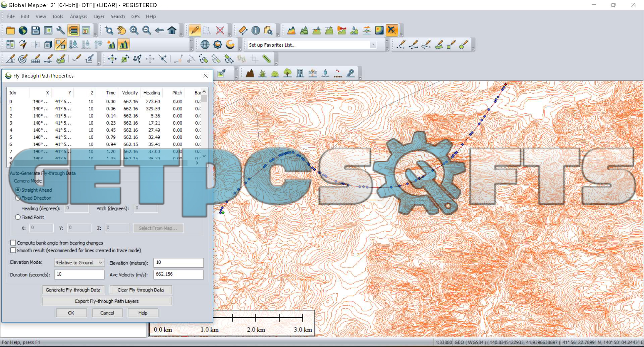The height and width of the screenshot is (347, 644).
Task: Click the crescent moon toolbar icon
Action: tap(230, 45)
